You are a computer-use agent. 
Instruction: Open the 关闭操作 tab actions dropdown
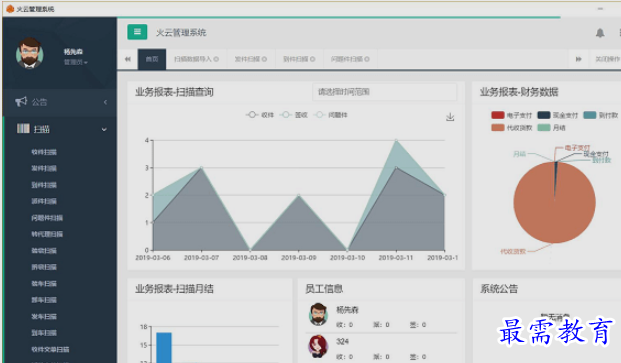coord(607,59)
